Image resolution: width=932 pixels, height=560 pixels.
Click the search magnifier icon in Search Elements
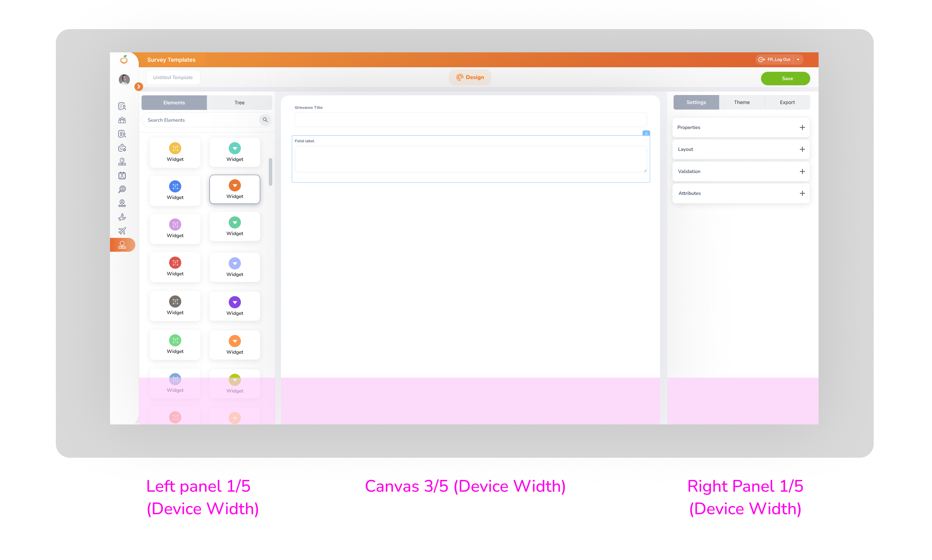click(265, 120)
